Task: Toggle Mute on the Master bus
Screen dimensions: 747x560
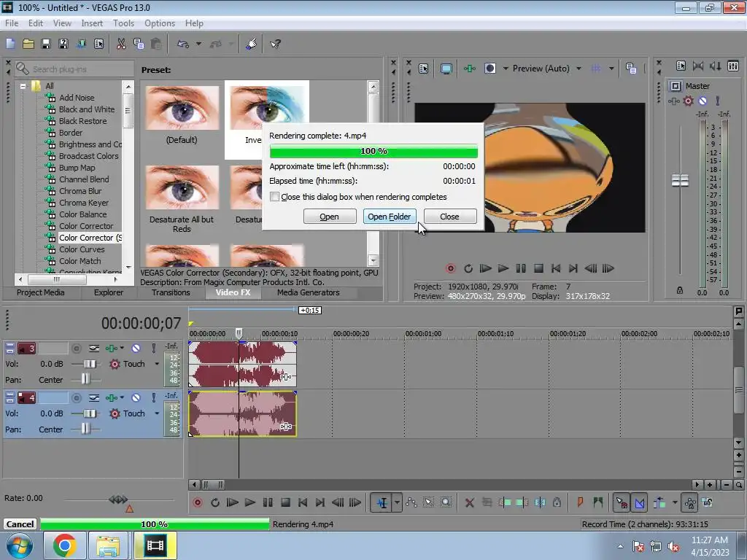Action: (x=703, y=101)
